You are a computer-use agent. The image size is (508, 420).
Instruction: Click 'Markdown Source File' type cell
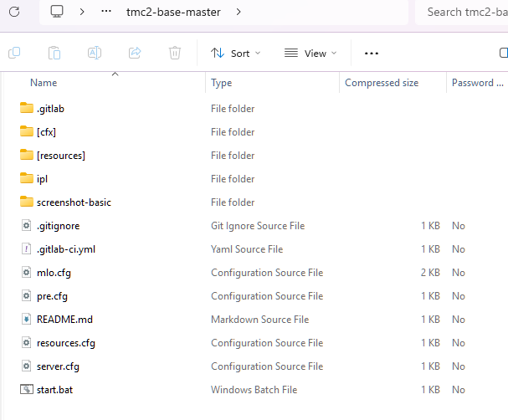(259, 320)
